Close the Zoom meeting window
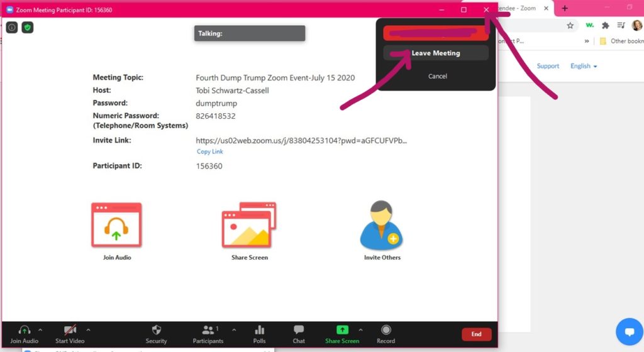Screen dimensions: 644x352 pyautogui.click(x=486, y=10)
